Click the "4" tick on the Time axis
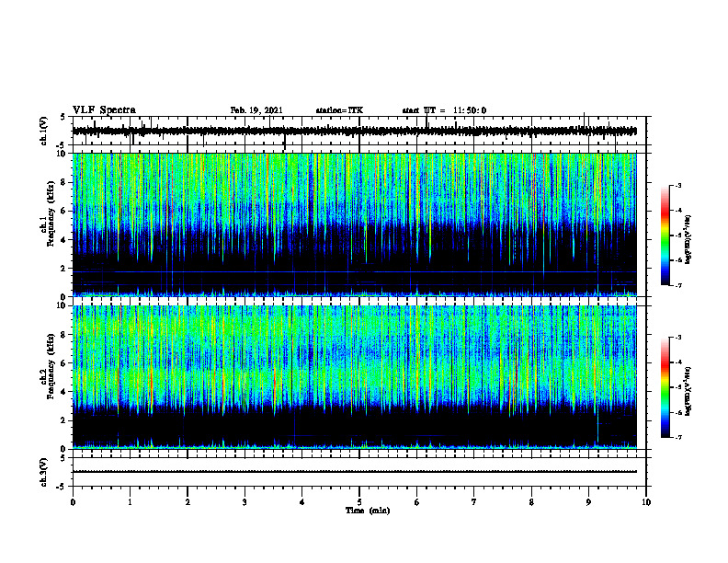This screenshot has width=728, height=563. pos(302,502)
